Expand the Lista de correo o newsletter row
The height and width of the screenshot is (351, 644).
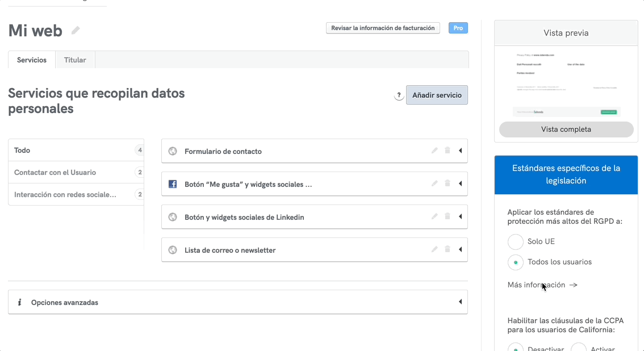460,249
